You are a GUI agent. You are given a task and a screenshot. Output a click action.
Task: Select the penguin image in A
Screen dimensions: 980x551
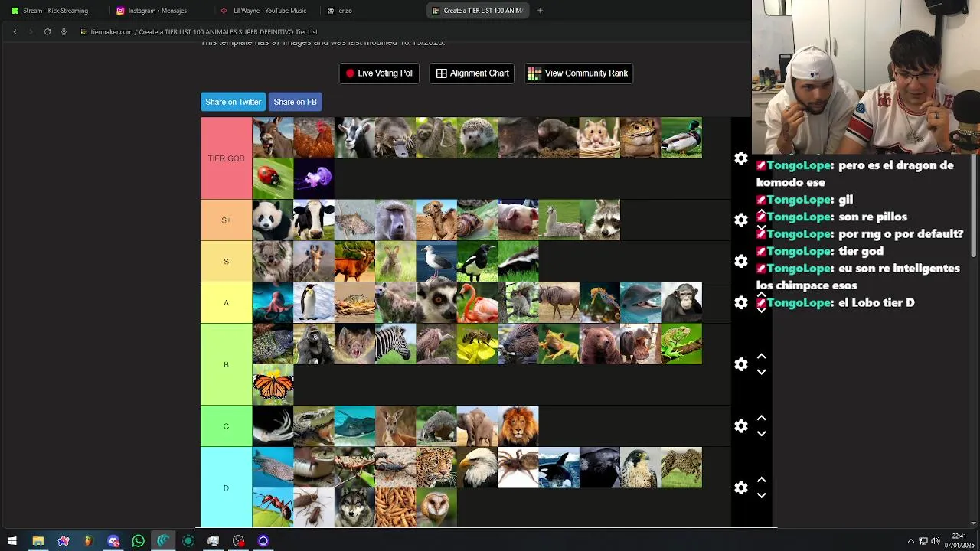[x=314, y=303]
